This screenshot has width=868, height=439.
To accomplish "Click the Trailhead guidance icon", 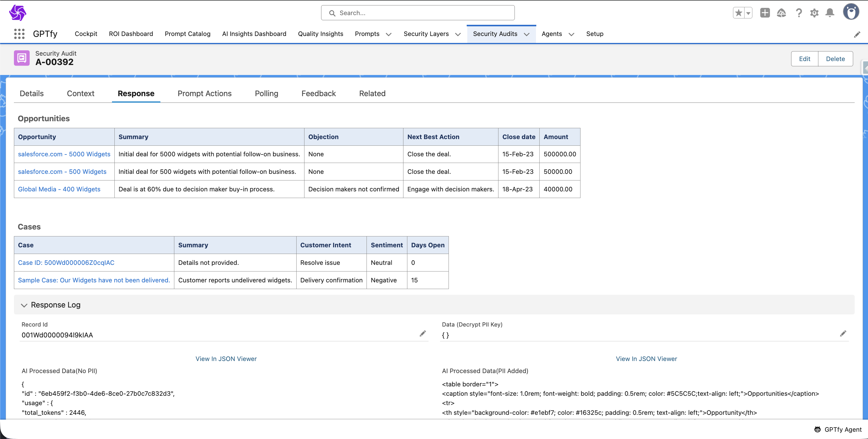I will pos(781,13).
